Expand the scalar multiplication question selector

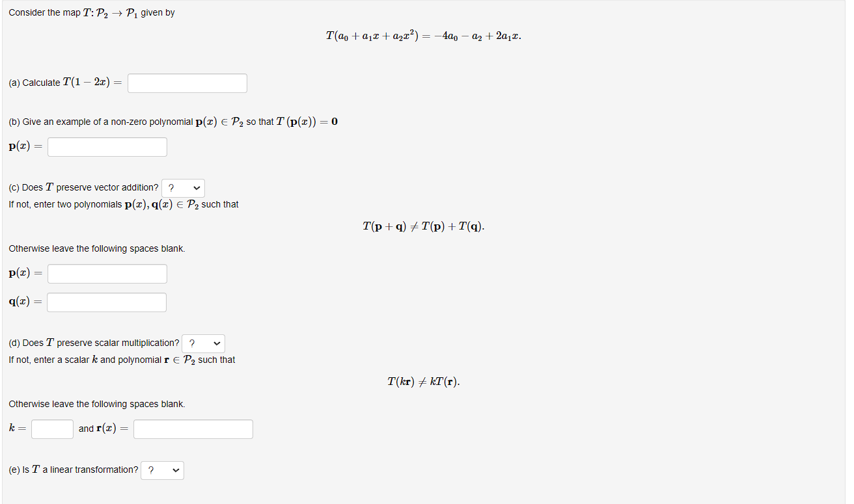203,343
